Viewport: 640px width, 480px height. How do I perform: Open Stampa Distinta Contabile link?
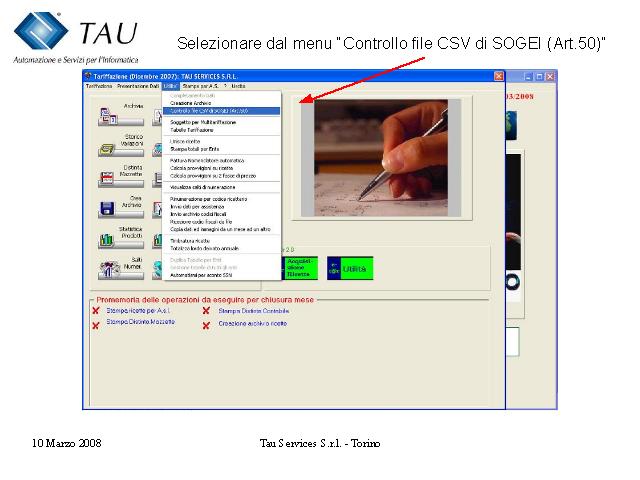[x=254, y=311]
